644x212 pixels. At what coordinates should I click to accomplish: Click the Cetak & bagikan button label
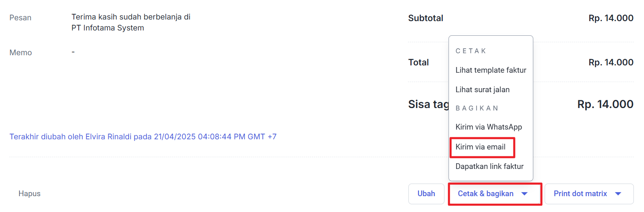click(x=485, y=194)
